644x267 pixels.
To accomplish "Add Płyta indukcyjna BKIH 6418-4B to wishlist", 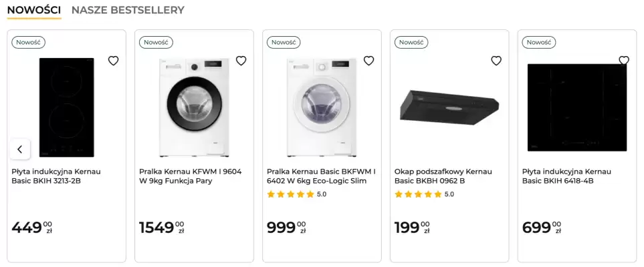I will [x=624, y=61].
